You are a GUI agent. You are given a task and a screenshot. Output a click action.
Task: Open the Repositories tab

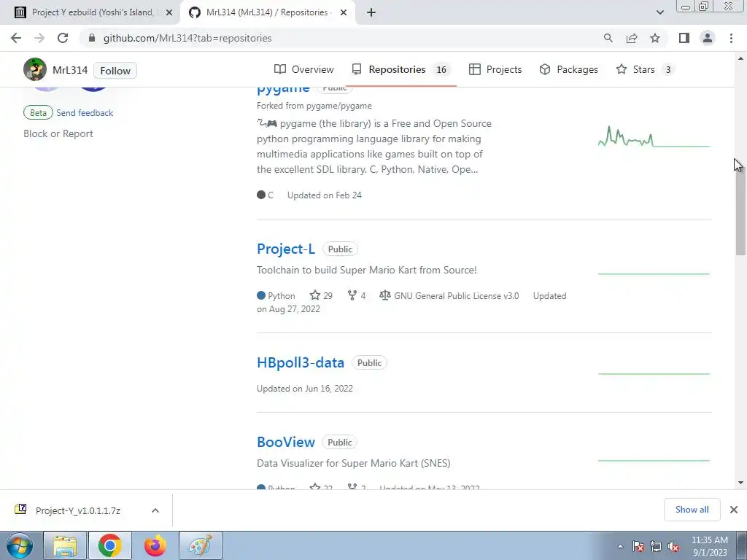(x=402, y=69)
